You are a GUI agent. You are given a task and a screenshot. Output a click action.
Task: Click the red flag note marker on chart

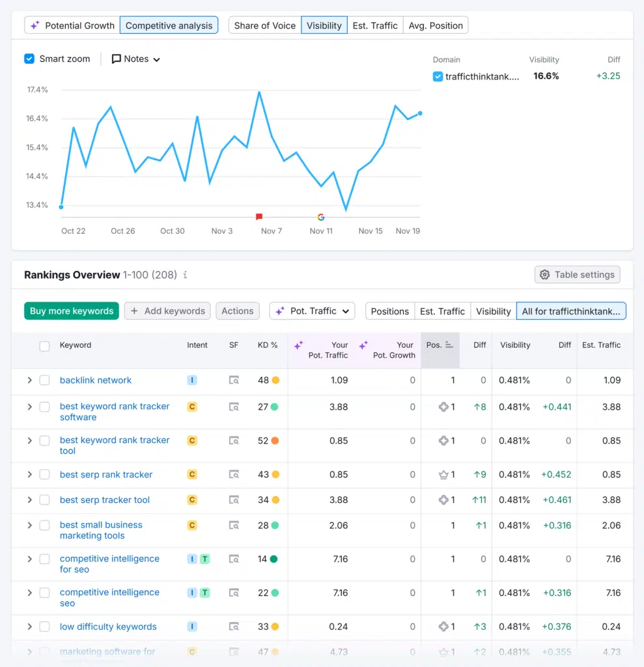point(259,216)
